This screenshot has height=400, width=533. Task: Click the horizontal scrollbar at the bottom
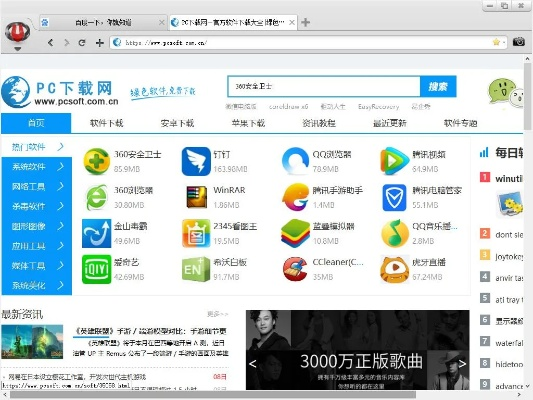pos(212,395)
